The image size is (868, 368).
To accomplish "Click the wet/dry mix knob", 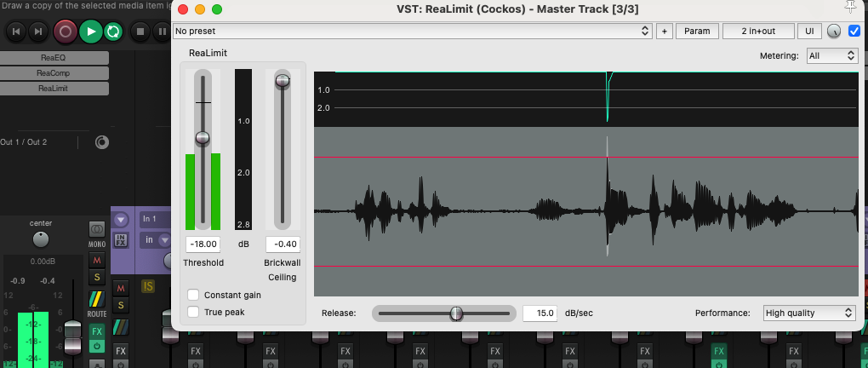I will point(834,32).
